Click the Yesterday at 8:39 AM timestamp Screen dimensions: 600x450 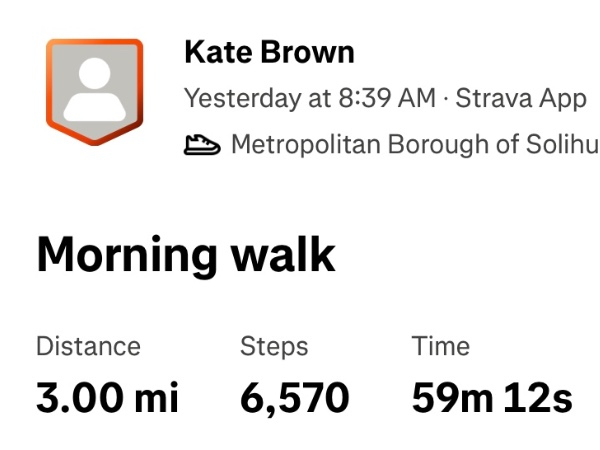tap(310, 98)
